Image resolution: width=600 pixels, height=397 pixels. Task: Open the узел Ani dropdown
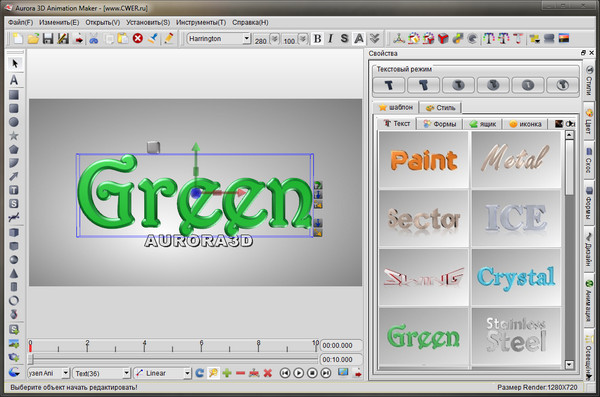tap(65, 373)
